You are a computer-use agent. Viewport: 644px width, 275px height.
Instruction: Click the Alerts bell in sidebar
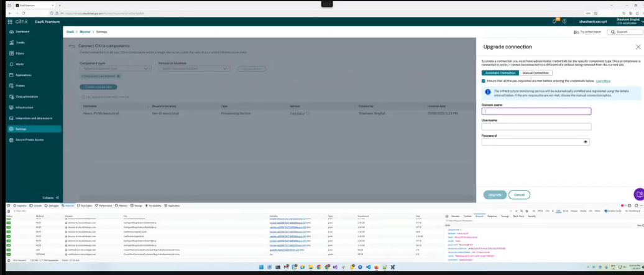click(x=11, y=64)
